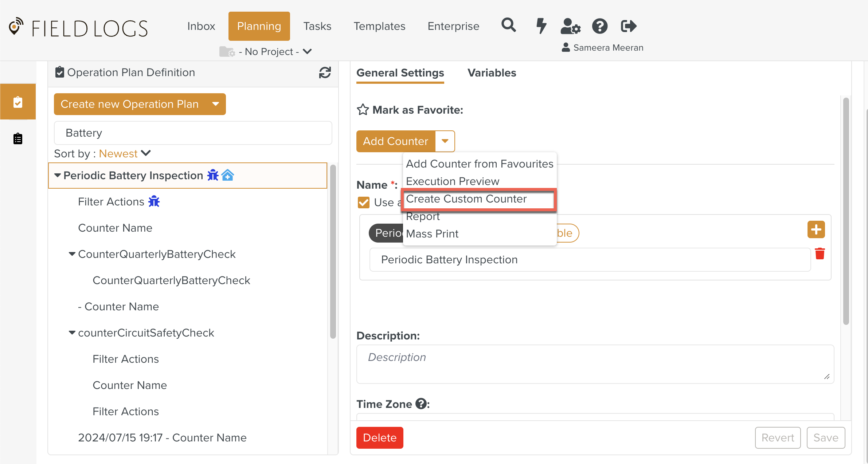Select Create Custom Counter menu entry
Image resolution: width=868 pixels, height=464 pixels.
[x=466, y=199]
